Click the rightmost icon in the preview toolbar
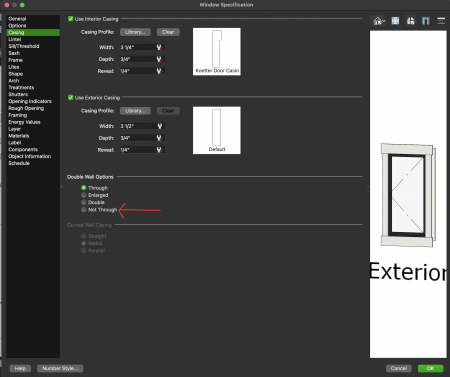The width and height of the screenshot is (450, 377). (x=441, y=21)
